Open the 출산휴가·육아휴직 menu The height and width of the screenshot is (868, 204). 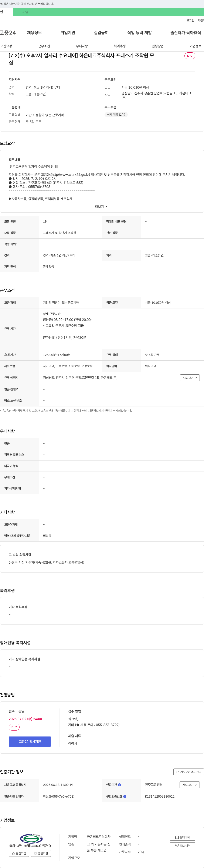[x=186, y=33]
